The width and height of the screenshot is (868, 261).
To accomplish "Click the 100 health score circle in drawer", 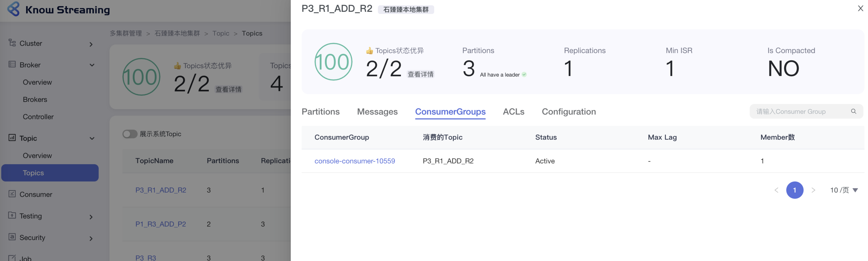I will pyautogui.click(x=333, y=62).
